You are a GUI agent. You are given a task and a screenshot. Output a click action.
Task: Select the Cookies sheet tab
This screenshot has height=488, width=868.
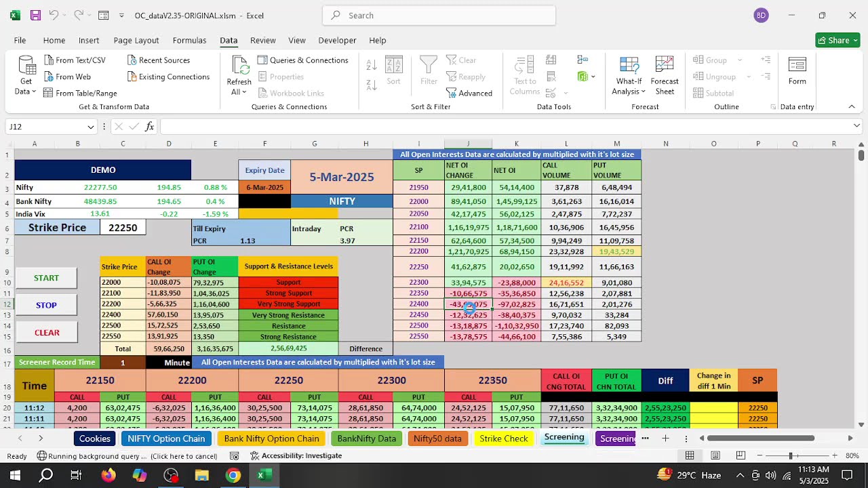tap(95, 439)
